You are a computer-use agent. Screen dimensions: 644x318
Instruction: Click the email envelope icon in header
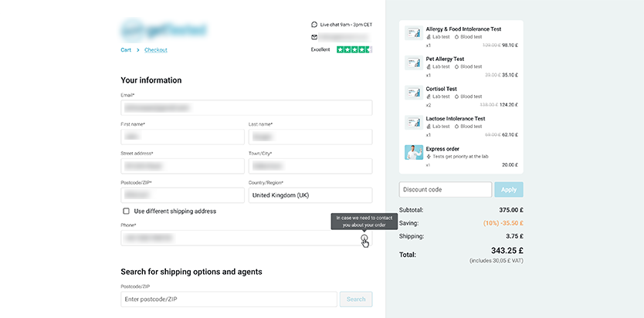(314, 36)
